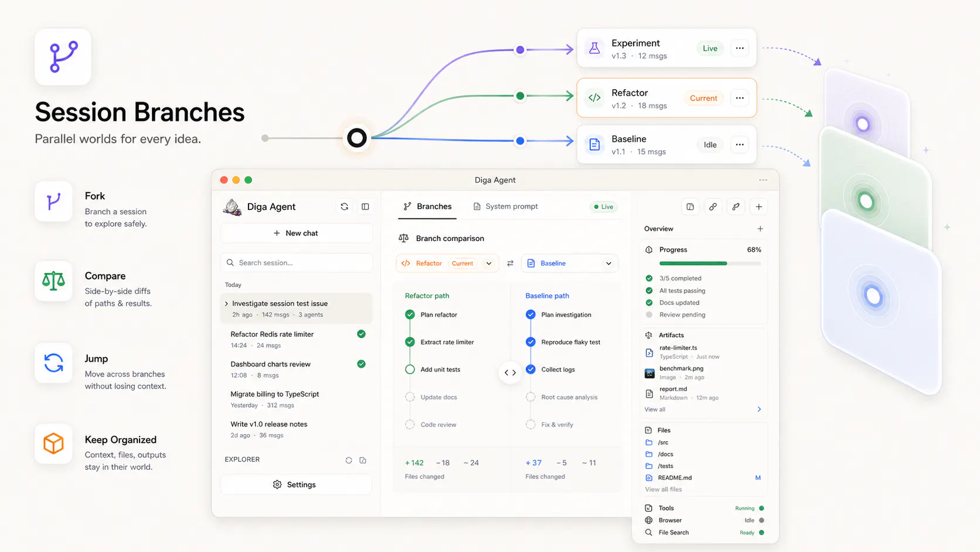Toggle the Add unit tests step circle
The height and width of the screenshot is (552, 980).
[x=410, y=370]
